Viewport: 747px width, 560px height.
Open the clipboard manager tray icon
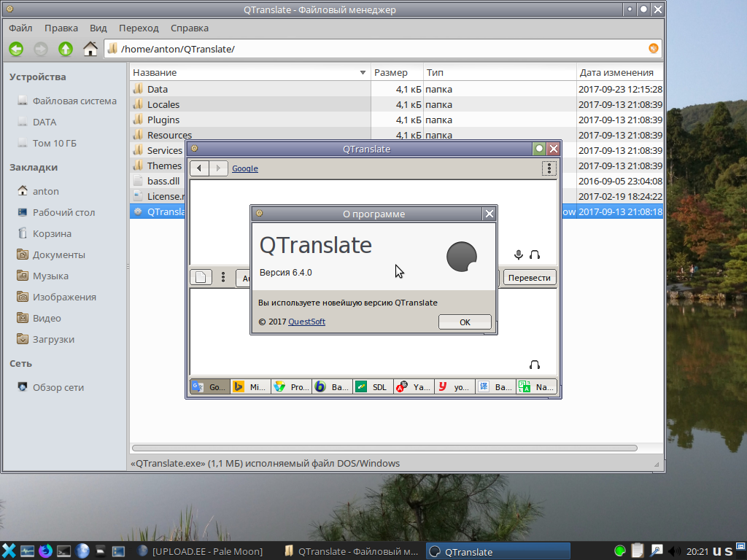(638, 551)
